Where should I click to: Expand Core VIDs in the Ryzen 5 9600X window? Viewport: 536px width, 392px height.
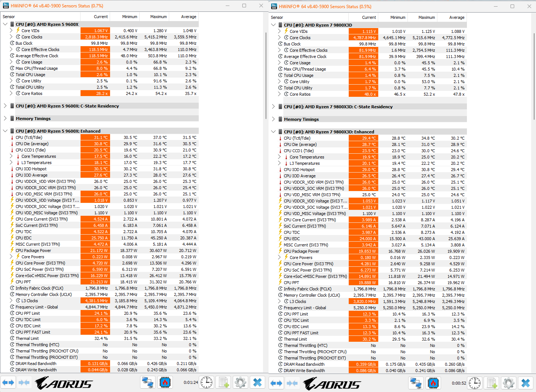[11, 31]
